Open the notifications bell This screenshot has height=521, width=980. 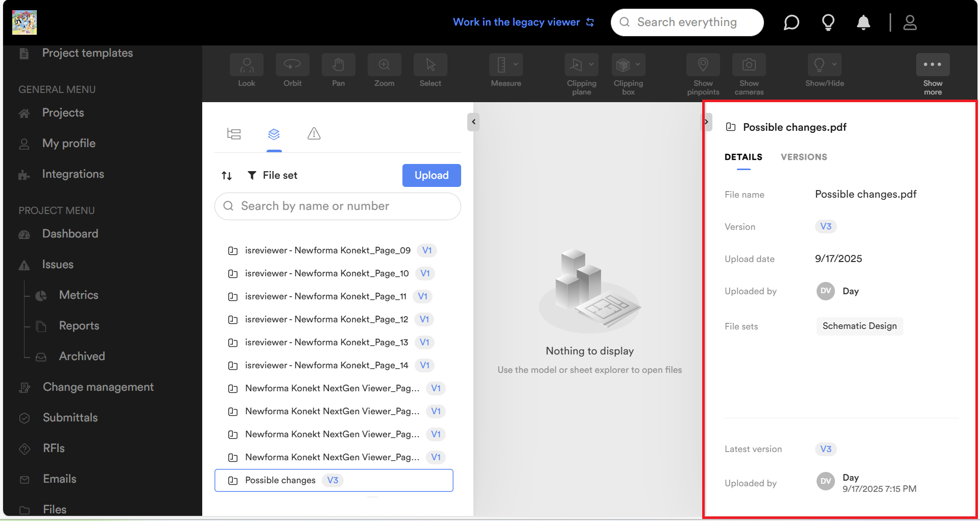(x=864, y=22)
